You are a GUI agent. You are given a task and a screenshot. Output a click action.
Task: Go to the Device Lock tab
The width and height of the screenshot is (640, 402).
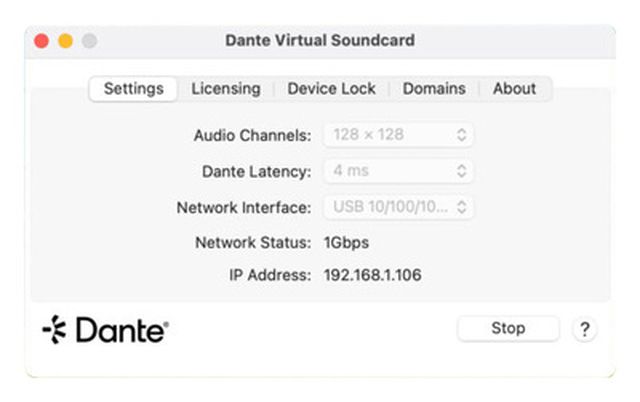click(331, 88)
